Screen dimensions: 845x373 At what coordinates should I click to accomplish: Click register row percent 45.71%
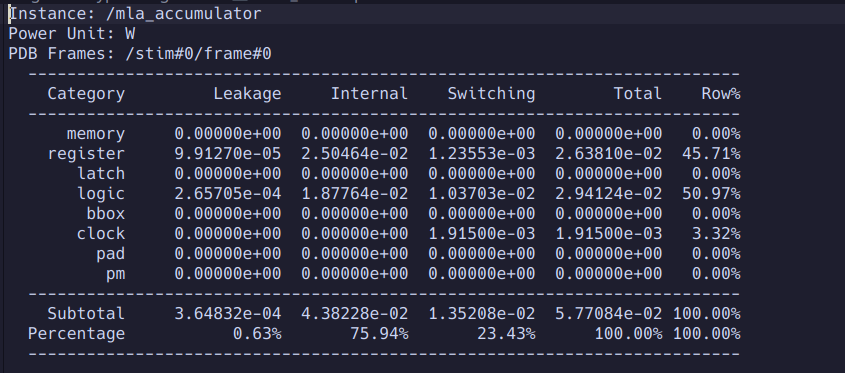(x=711, y=154)
